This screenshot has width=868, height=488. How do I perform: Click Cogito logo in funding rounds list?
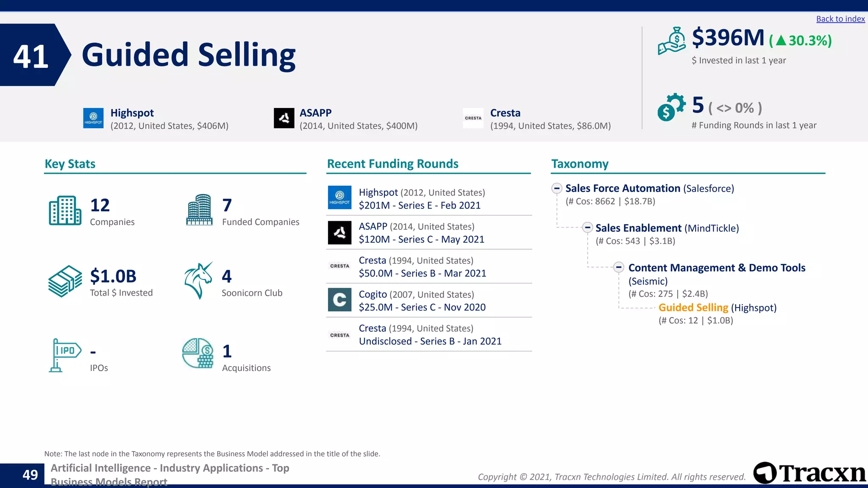339,300
